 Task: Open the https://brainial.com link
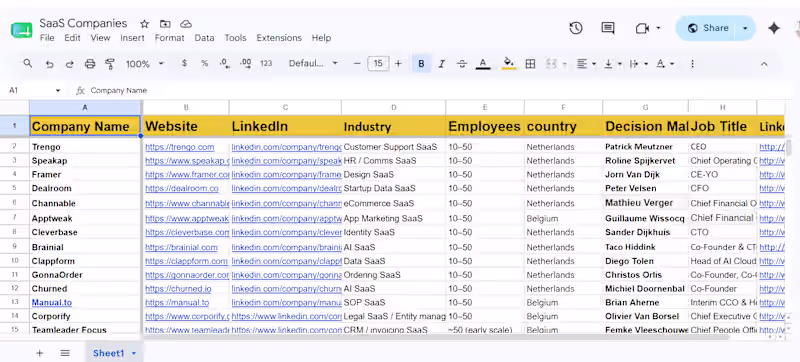(x=181, y=247)
